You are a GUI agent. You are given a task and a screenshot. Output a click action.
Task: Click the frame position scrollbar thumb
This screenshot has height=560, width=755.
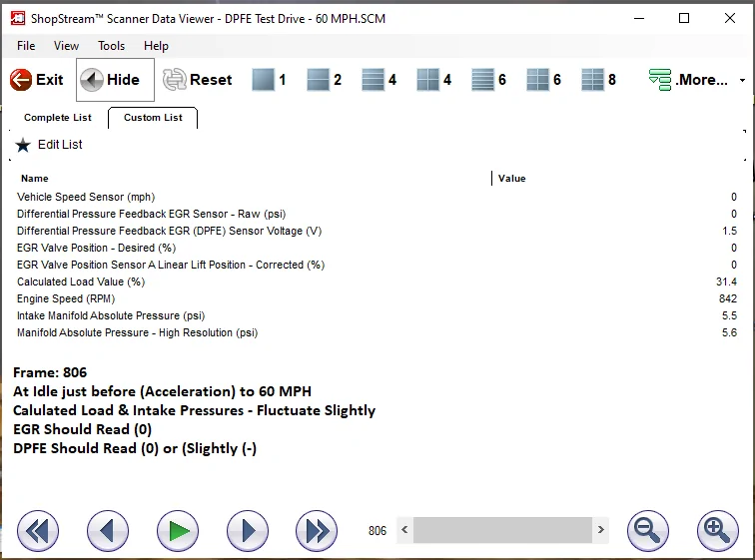point(502,530)
